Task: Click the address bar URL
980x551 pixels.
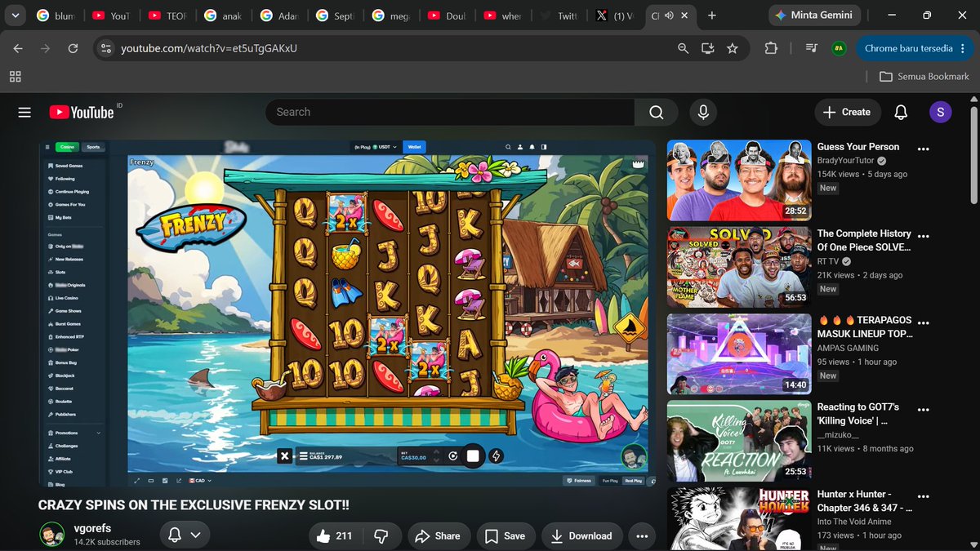Action: (x=209, y=48)
